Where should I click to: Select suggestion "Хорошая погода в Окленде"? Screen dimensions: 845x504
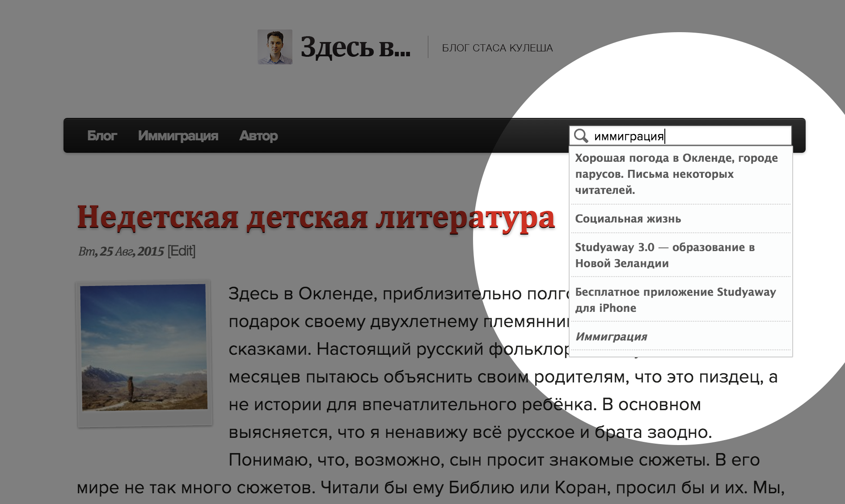[676, 174]
